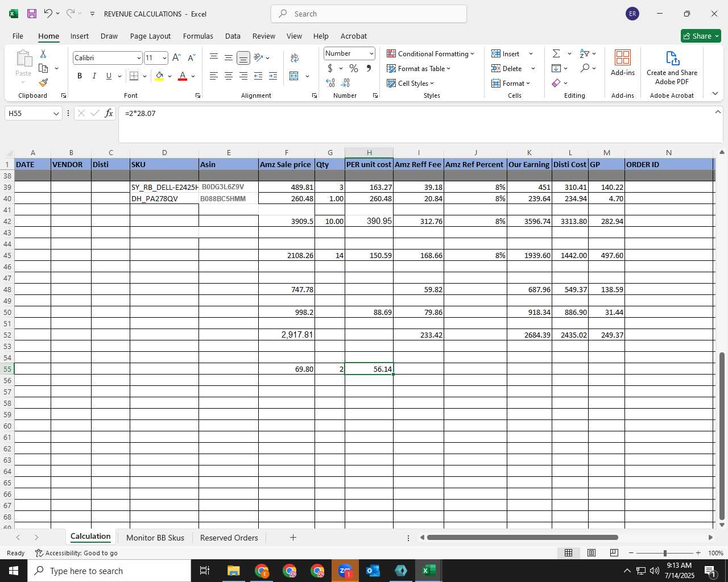The height and width of the screenshot is (582, 728).
Task: Click the Format Painter brush icon
Action: pos(43,83)
